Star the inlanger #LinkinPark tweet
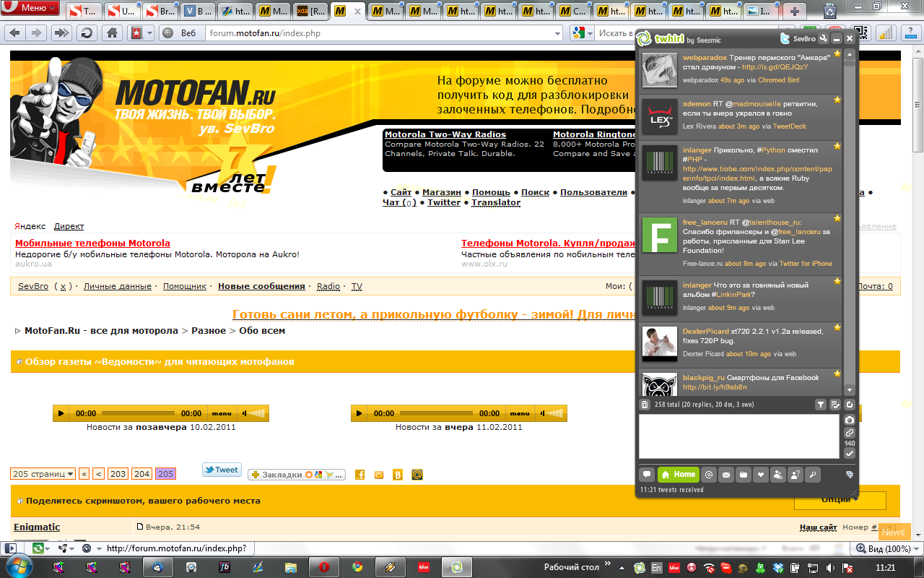 point(837,281)
